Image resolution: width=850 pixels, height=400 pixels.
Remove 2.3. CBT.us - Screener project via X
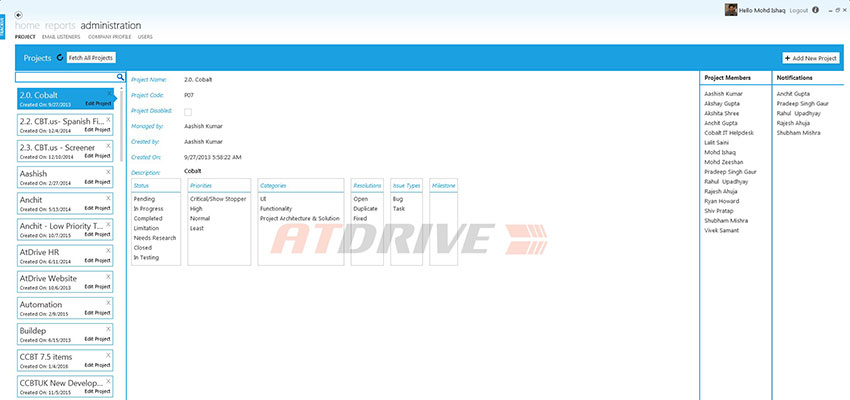tap(108, 145)
